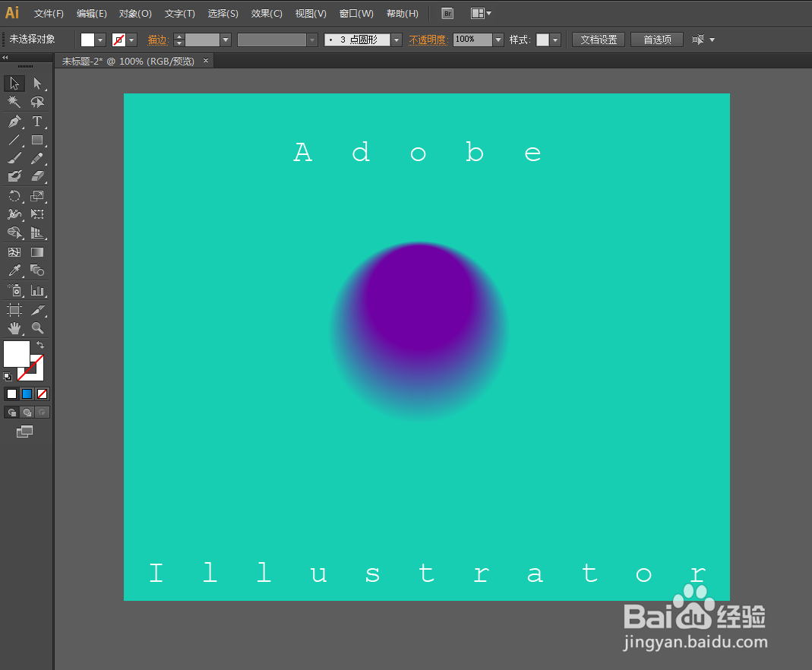Screen dimensions: 812x670
Task: Switch to Color fill mode
Action: click(x=11, y=394)
